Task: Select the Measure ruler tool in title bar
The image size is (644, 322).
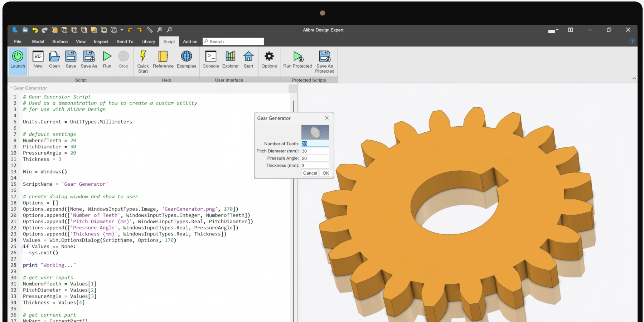Action: [x=150, y=30]
